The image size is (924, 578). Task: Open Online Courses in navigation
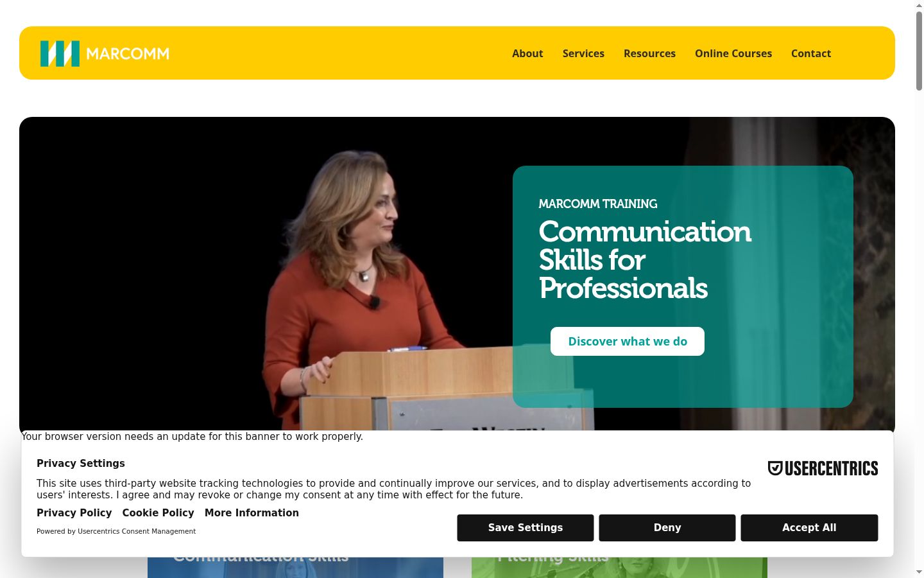733,53
